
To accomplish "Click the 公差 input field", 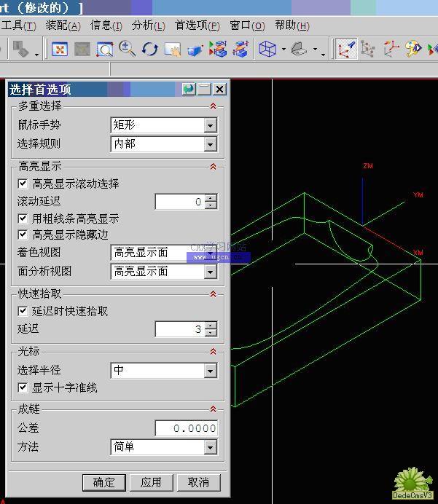I will tap(186, 428).
